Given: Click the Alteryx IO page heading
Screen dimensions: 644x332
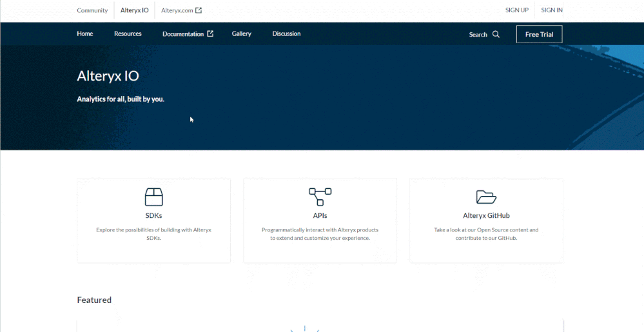Looking at the screenshot, I should click(x=108, y=75).
